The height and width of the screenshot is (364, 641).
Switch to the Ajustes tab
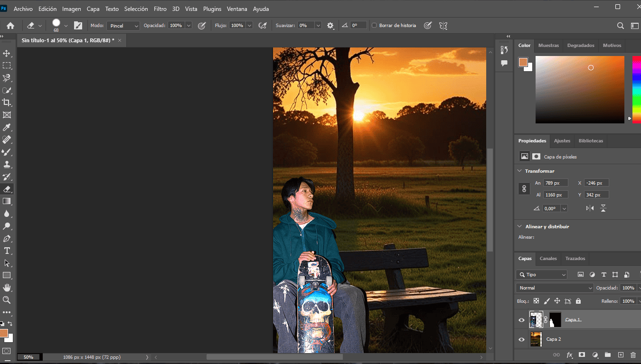click(562, 141)
